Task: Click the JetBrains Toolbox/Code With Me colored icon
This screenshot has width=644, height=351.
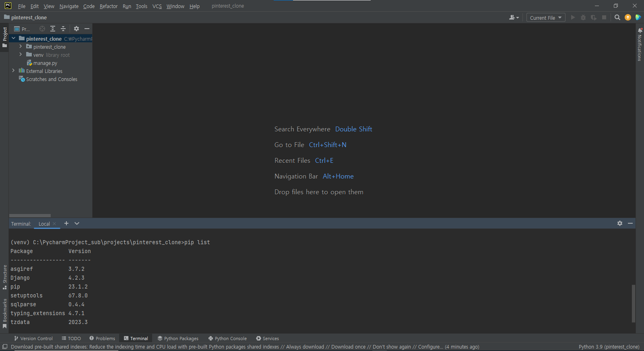Action: coord(638,17)
